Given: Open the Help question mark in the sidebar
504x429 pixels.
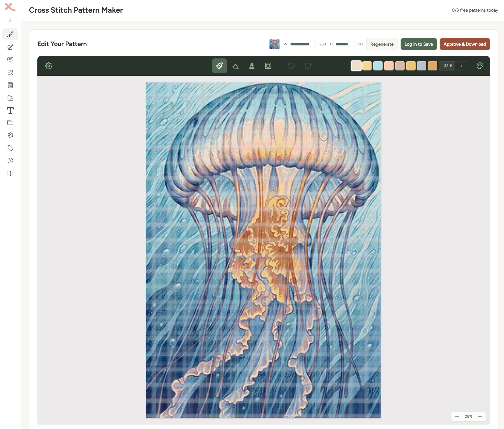Looking at the screenshot, I should 10,161.
